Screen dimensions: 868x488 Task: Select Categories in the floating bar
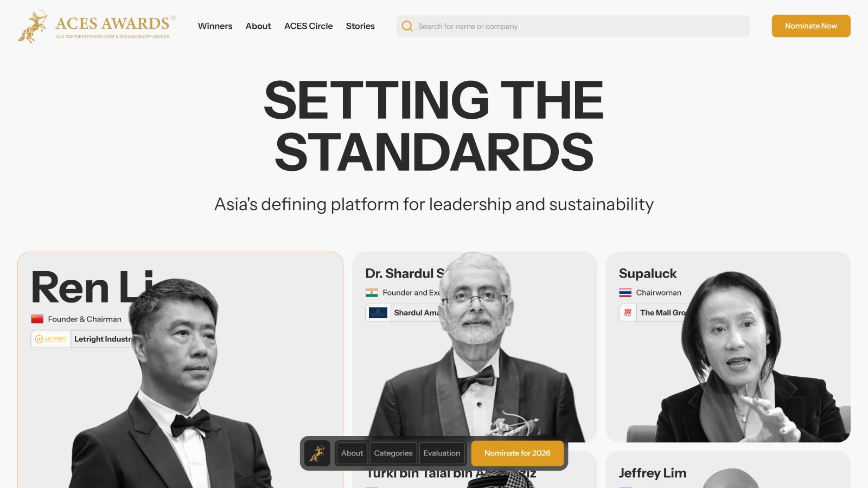tap(393, 453)
